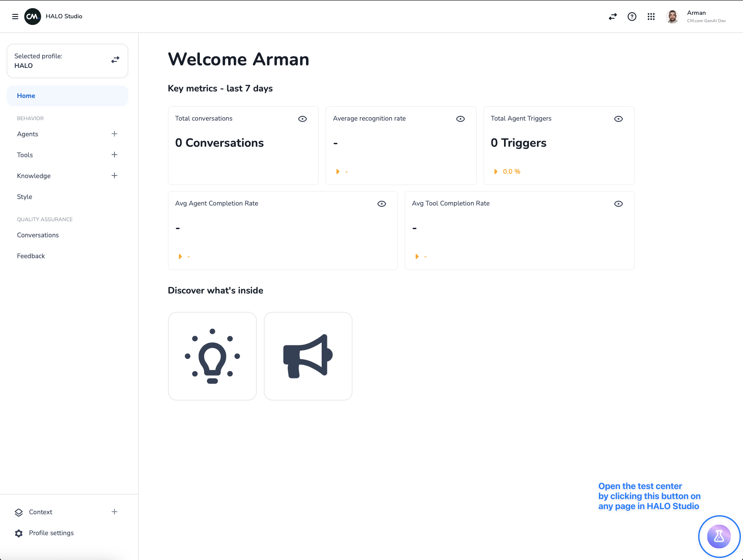Click the CM logo in header
The height and width of the screenshot is (560, 743).
click(x=33, y=17)
